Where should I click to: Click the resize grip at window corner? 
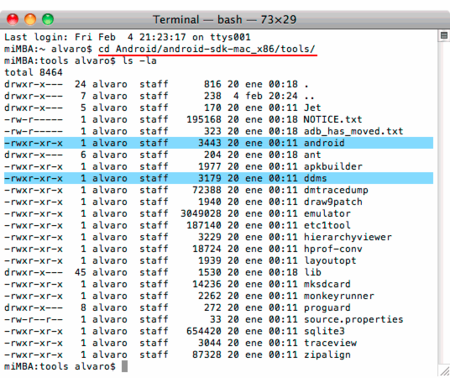point(444,371)
